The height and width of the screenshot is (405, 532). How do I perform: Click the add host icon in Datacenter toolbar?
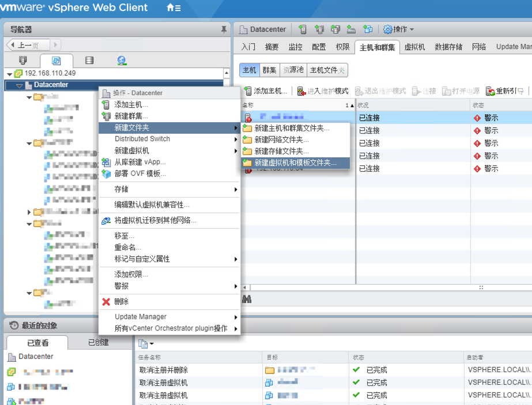point(303,29)
